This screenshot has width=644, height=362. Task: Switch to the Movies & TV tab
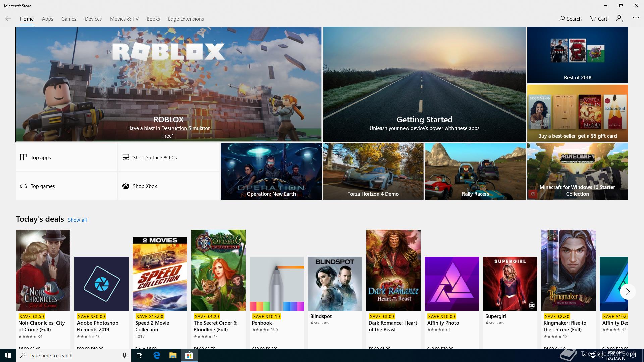pyautogui.click(x=124, y=19)
